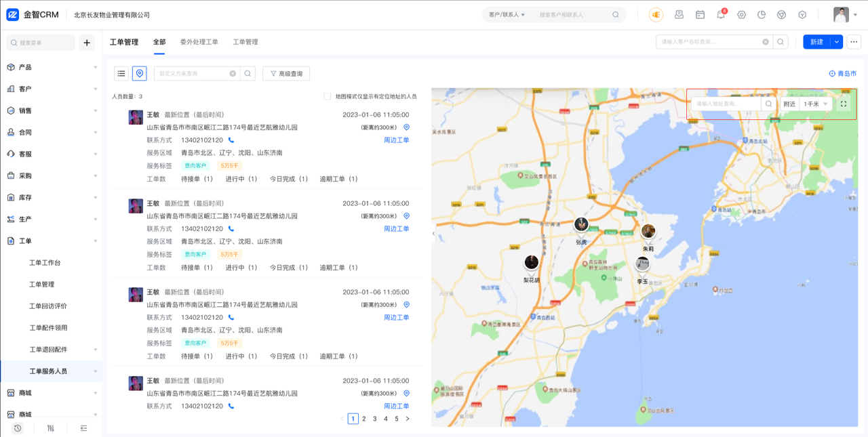The width and height of the screenshot is (868, 437).
Task: Open 工单退回配件 in the sidebar
Action: coord(48,350)
